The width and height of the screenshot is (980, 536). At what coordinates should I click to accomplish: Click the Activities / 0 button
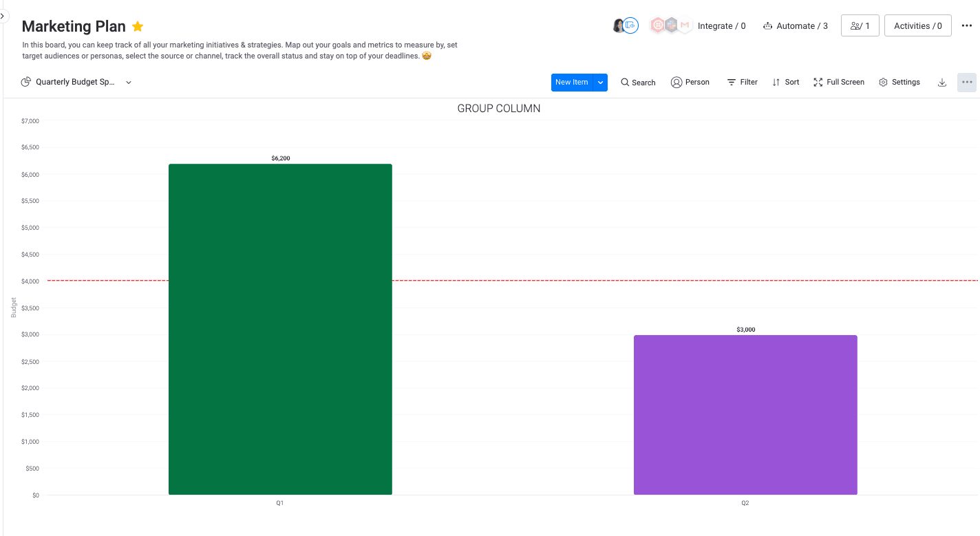point(917,25)
